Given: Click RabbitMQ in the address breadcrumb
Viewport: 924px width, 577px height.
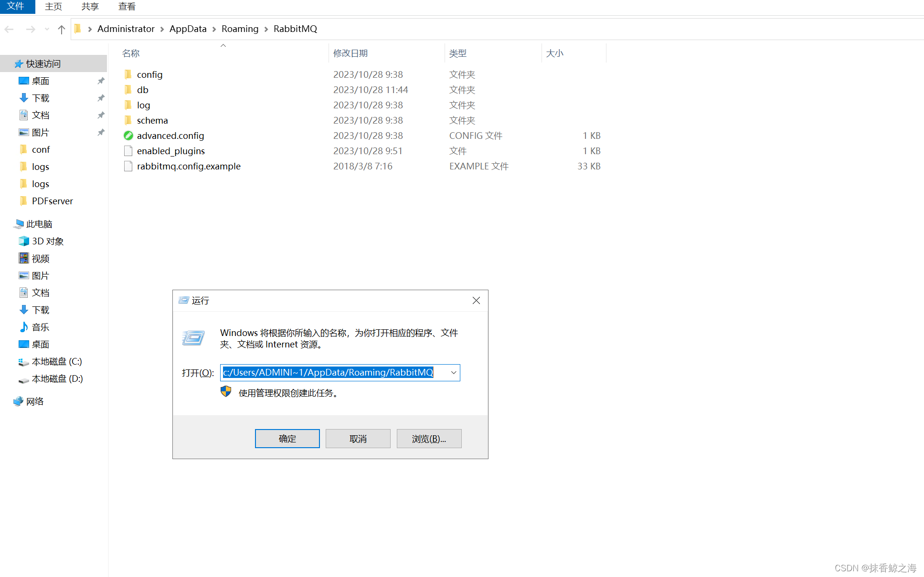Looking at the screenshot, I should pos(295,29).
